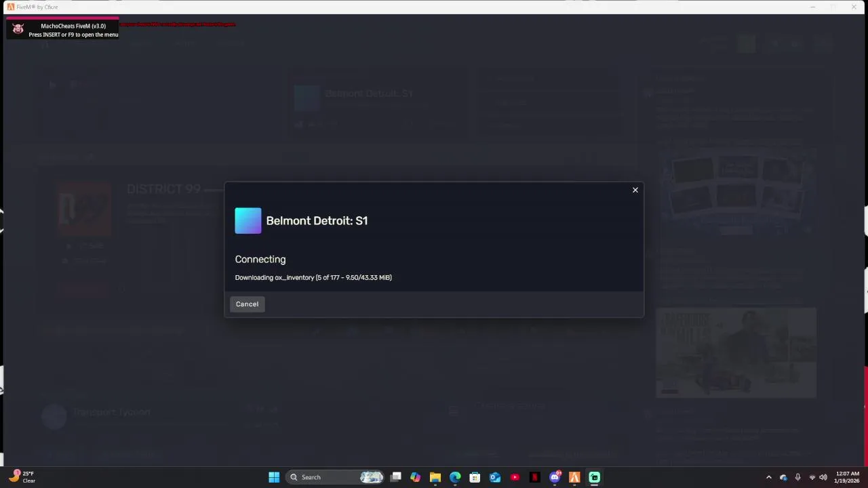The height and width of the screenshot is (488, 868).
Task: Open the red YouTube taskbar icon
Action: point(515,477)
